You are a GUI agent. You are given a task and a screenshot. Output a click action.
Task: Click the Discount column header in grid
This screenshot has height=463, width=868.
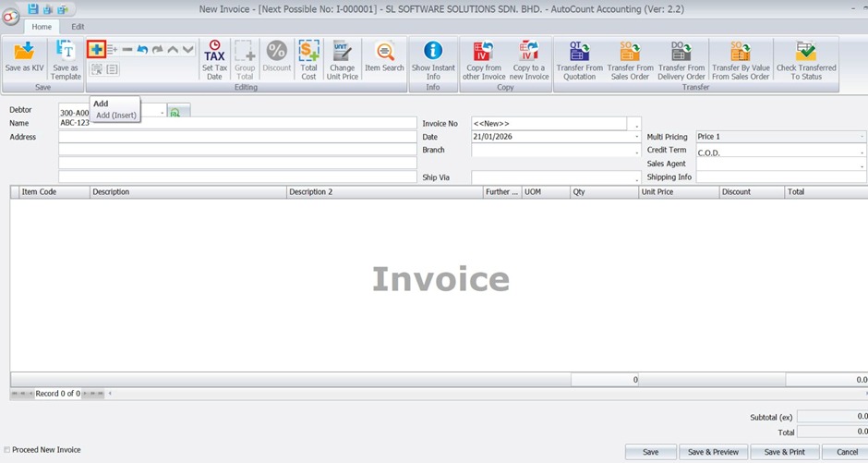(x=753, y=191)
